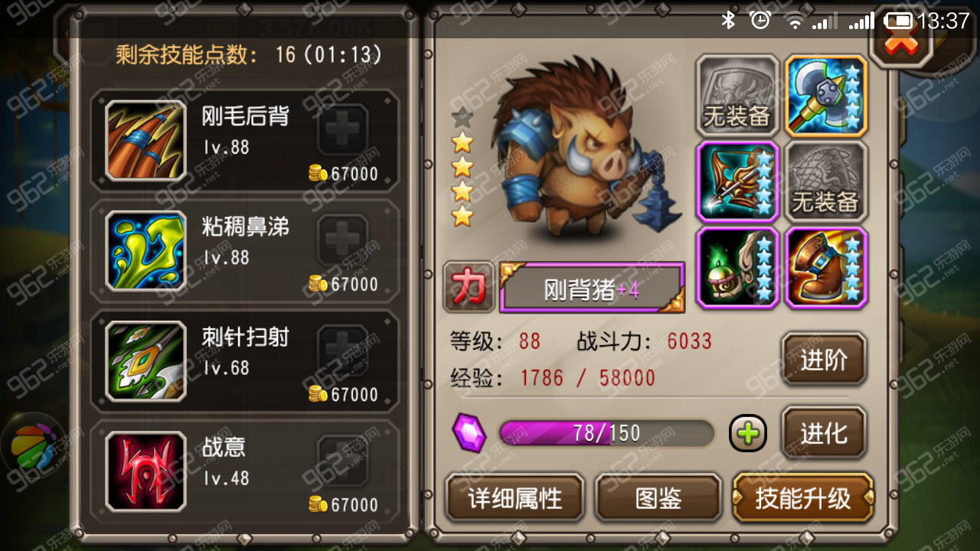980x551 pixels.
Task: Tap the 刚毛后背 skill icon
Action: (146, 141)
